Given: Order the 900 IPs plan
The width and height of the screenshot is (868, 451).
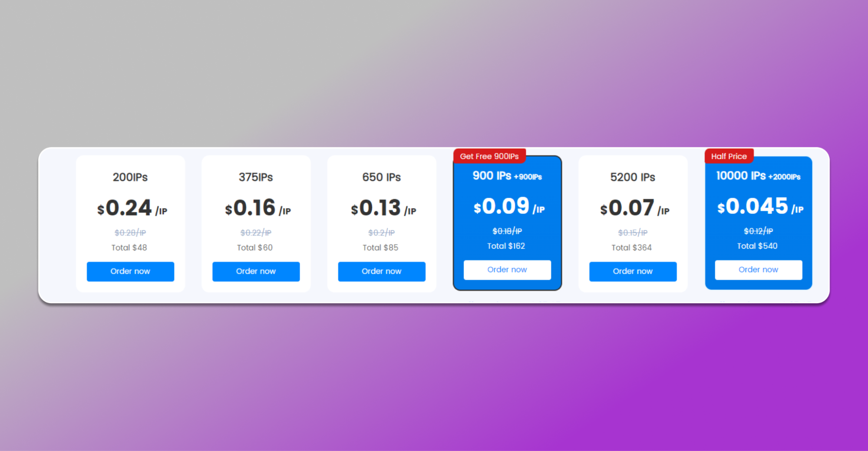Looking at the screenshot, I should tap(507, 270).
